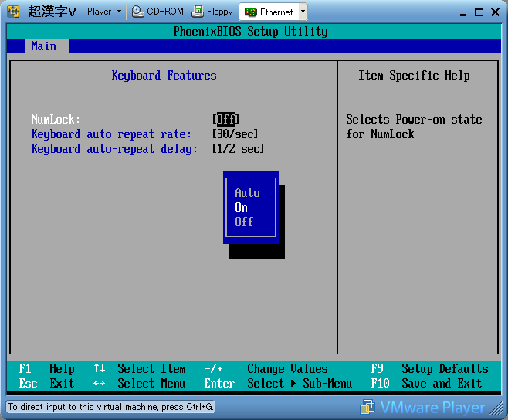Open the Player menu
The height and width of the screenshot is (420, 508).
click(103, 12)
